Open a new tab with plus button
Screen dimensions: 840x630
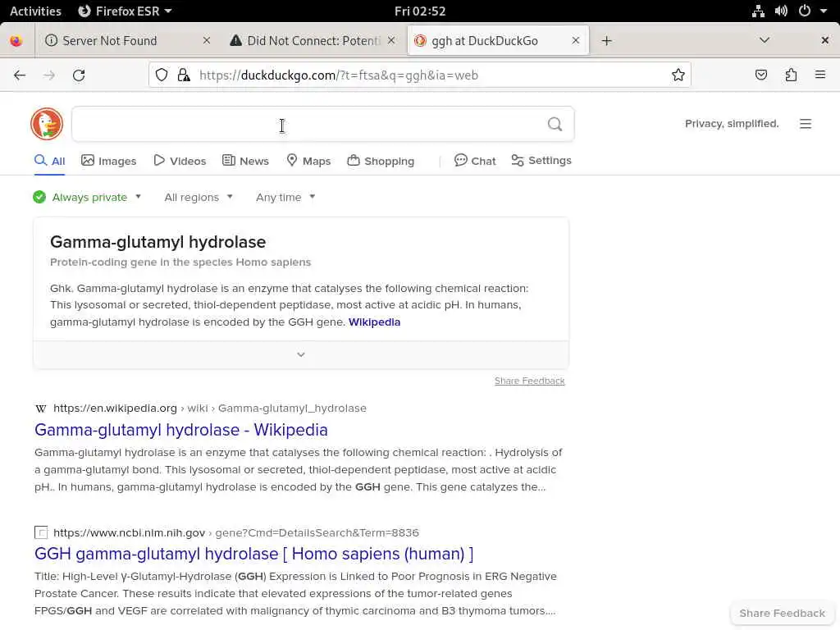point(606,41)
